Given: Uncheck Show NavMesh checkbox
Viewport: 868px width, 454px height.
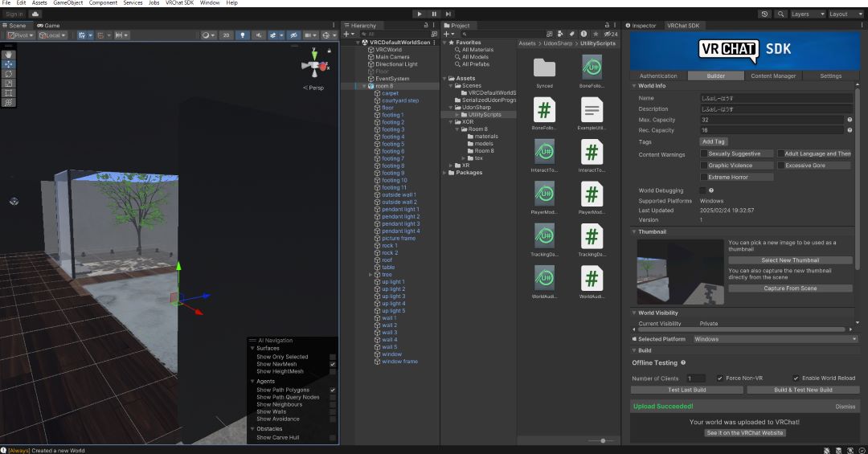Looking at the screenshot, I should point(332,364).
